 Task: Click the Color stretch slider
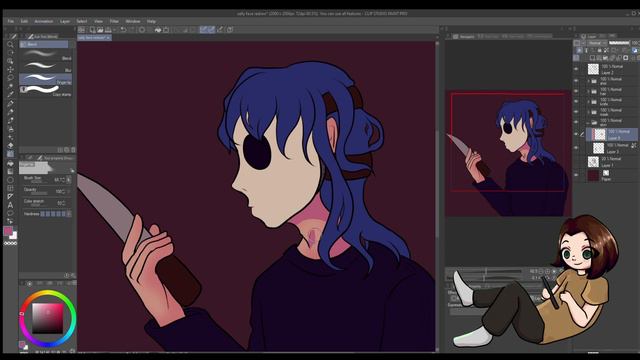tap(39, 204)
